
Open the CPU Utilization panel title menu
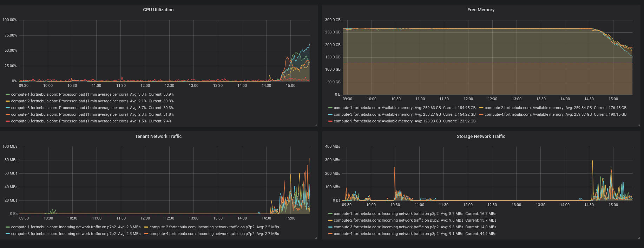point(158,10)
